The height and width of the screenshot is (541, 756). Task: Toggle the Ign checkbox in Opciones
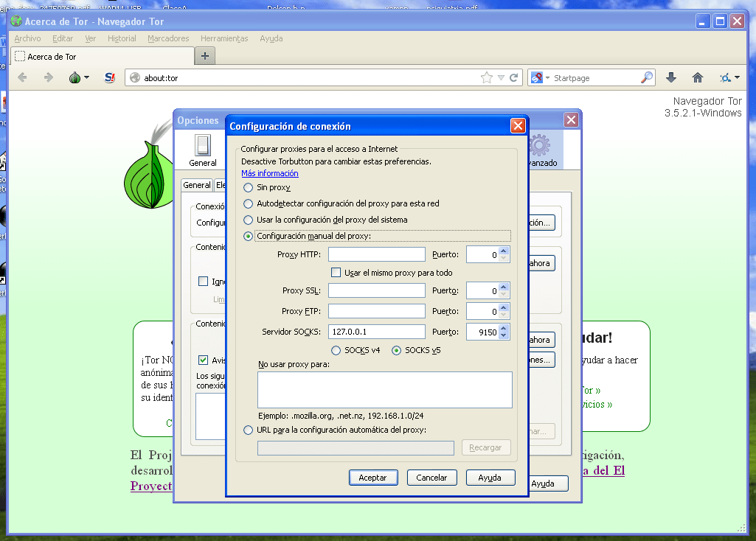click(204, 282)
